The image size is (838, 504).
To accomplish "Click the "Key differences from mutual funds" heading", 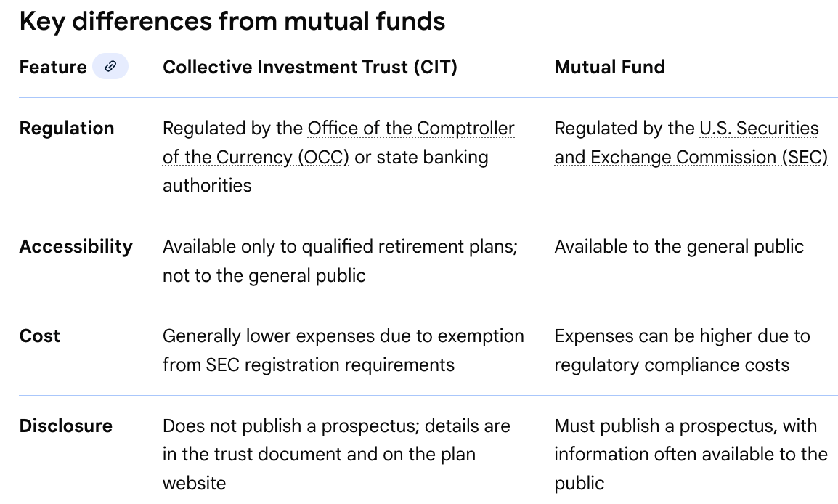I will (232, 22).
